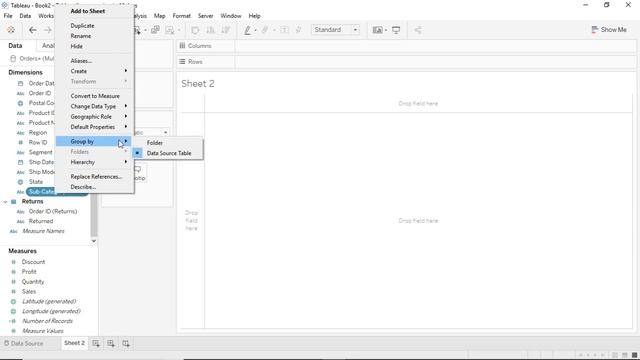640x360 pixels.
Task: Click the Highlight pen toolbar icon
Action: 247,30
